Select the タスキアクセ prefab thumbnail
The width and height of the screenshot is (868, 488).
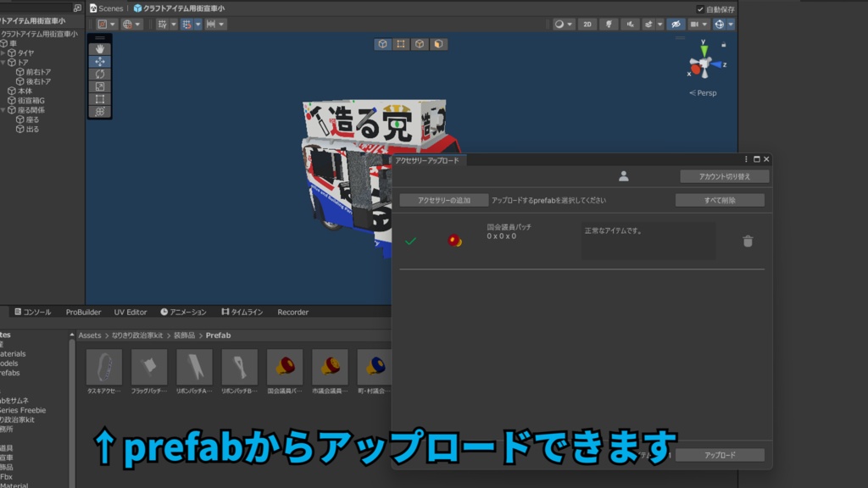tap(104, 367)
